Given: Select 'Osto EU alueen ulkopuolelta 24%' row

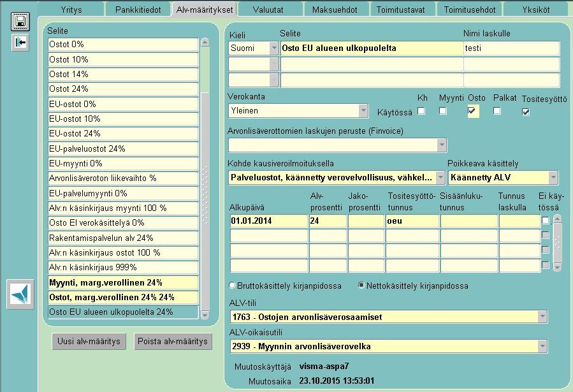Looking at the screenshot, I should [123, 312].
